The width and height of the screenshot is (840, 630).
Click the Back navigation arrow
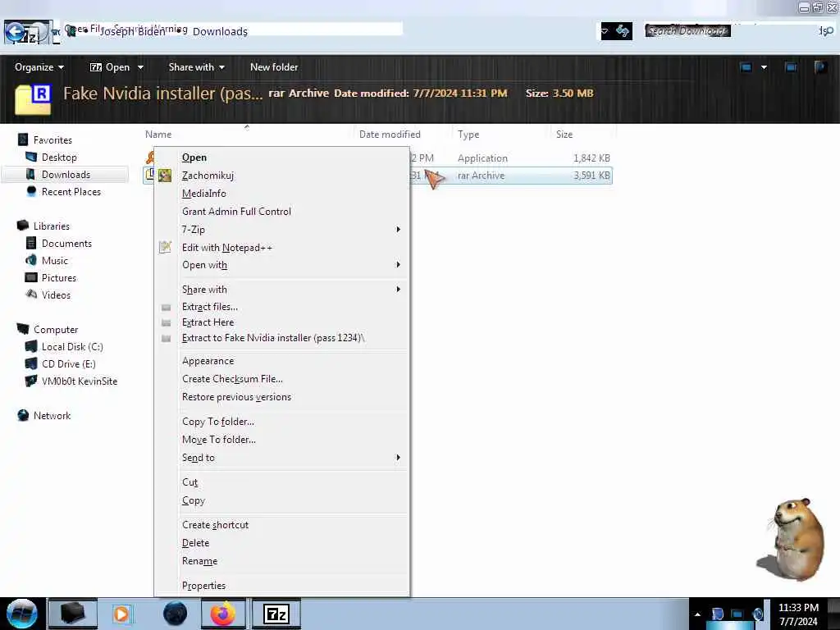point(16,33)
